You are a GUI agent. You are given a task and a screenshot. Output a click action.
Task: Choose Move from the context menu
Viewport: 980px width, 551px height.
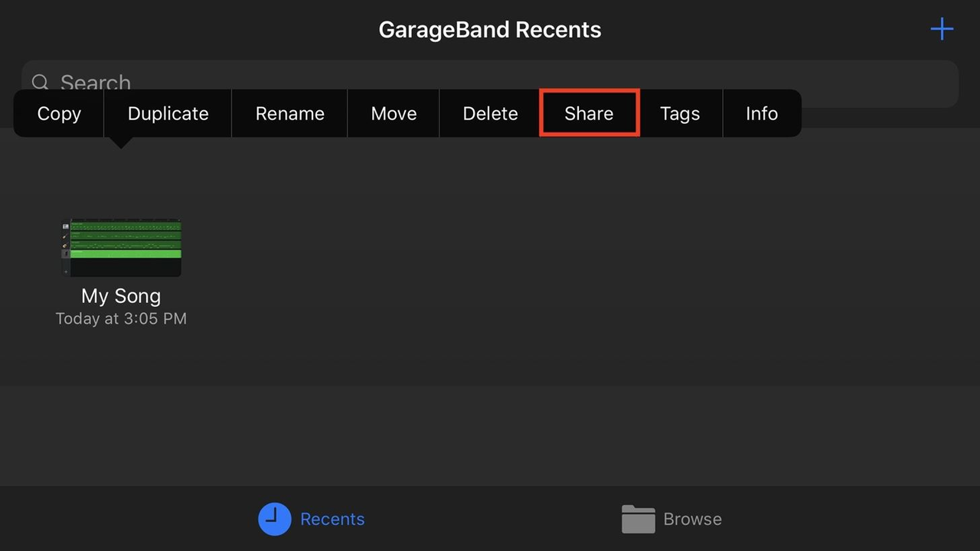click(x=394, y=113)
